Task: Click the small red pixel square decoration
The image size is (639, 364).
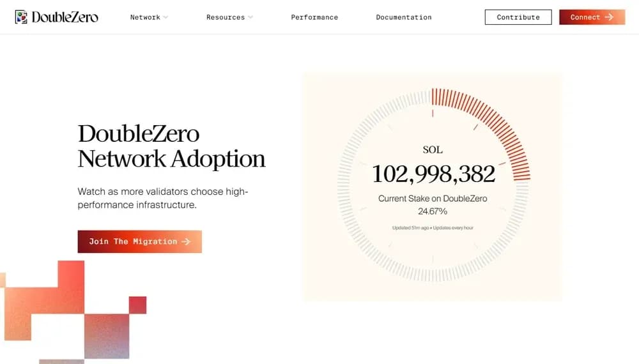Action: click(137, 305)
